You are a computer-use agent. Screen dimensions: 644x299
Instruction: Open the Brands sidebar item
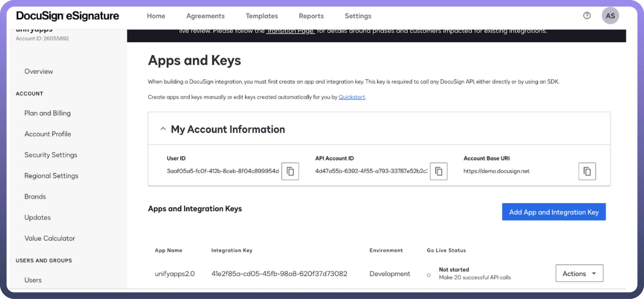pos(35,197)
